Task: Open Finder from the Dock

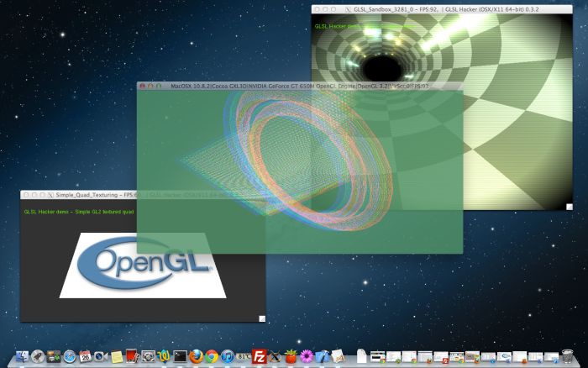Action: [x=23, y=356]
